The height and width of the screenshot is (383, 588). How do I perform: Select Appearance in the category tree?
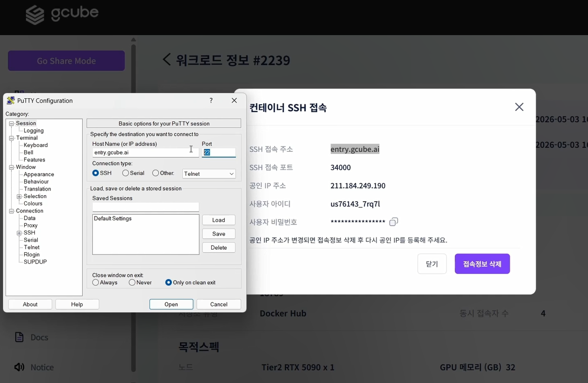pyautogui.click(x=39, y=174)
